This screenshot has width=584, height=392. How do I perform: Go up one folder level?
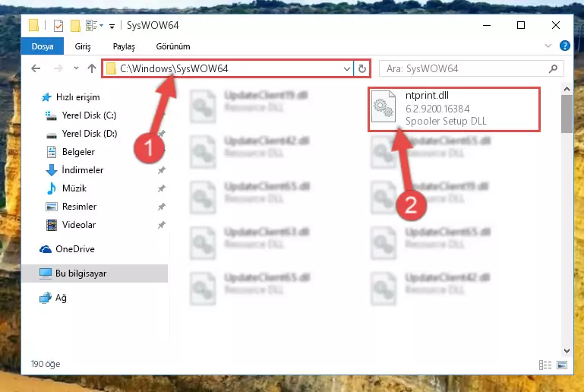[92, 68]
